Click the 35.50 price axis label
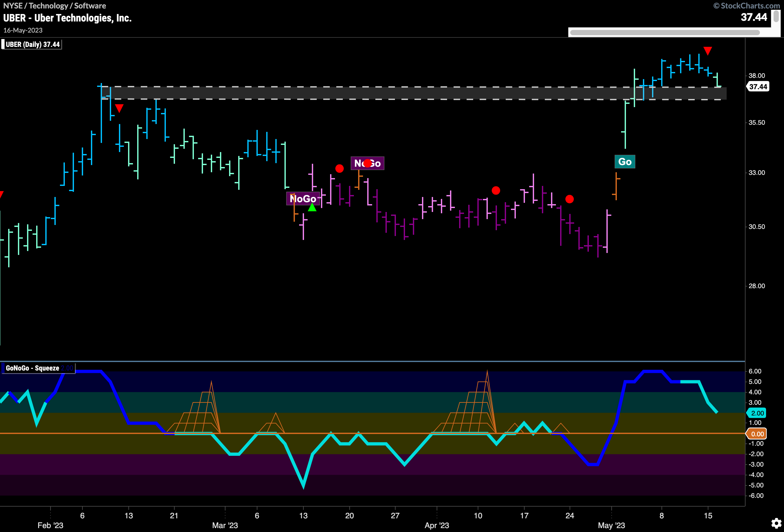Screen dimensions: 784x532 pos(757,122)
